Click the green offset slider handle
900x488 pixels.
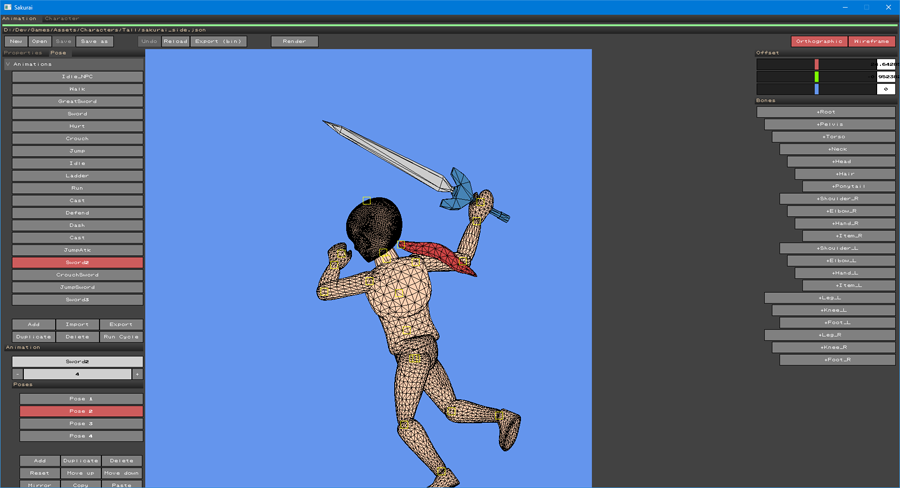816,77
